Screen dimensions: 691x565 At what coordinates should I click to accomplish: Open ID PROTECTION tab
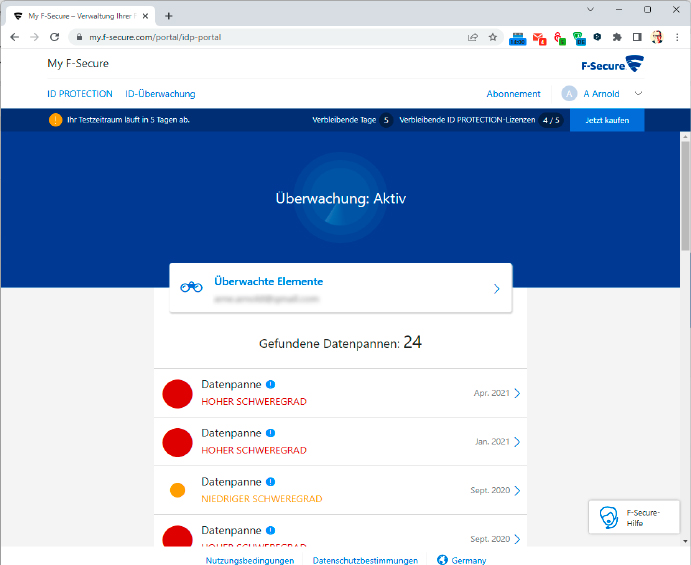point(80,94)
